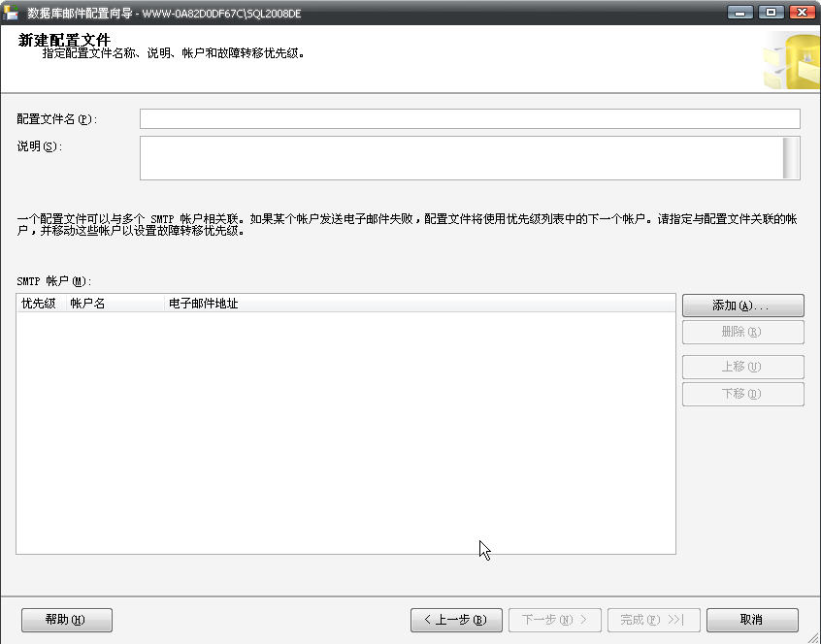Click the 下移 move-down button
Viewport: 821px width, 644px height.
(742, 395)
